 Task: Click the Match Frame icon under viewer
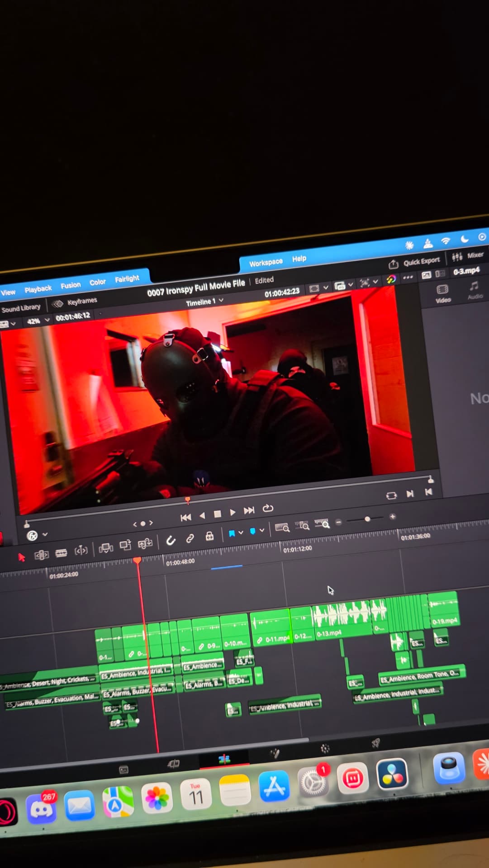pyautogui.click(x=391, y=495)
